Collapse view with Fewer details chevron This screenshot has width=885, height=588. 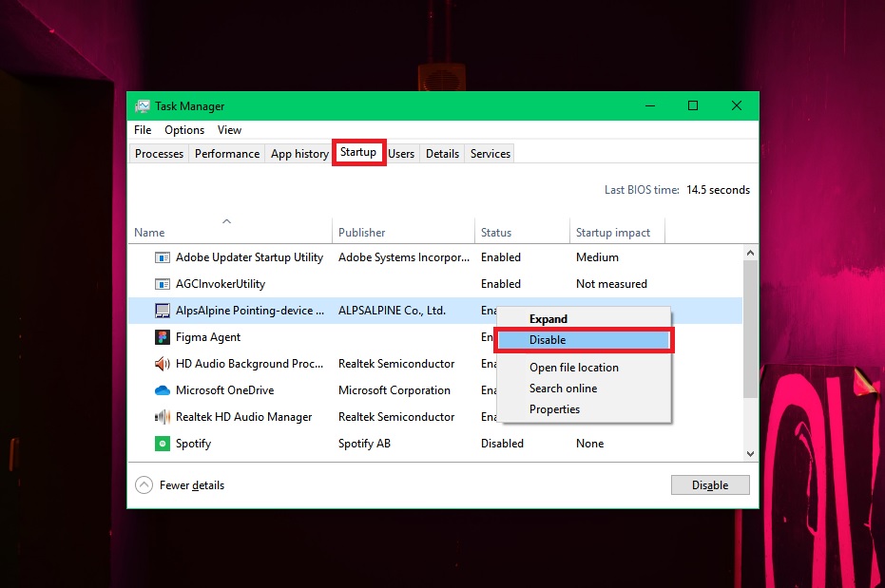coord(144,485)
